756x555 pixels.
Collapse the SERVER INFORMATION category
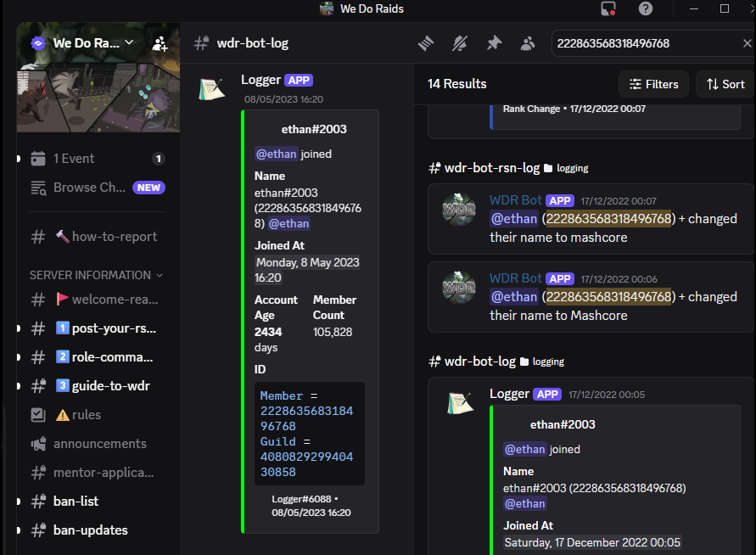[x=96, y=275]
